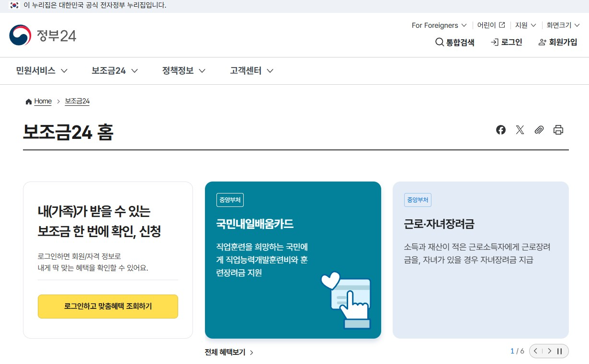Expand the 지원 dropdown

pyautogui.click(x=526, y=25)
